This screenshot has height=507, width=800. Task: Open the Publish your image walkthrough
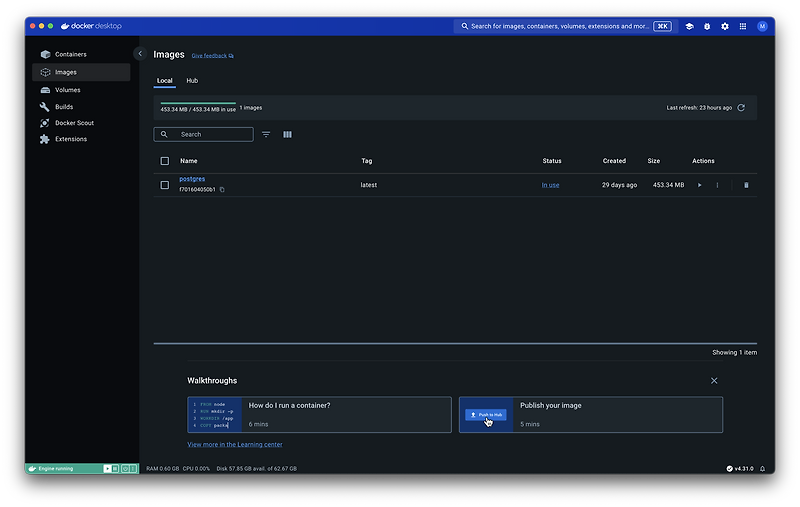click(x=591, y=415)
